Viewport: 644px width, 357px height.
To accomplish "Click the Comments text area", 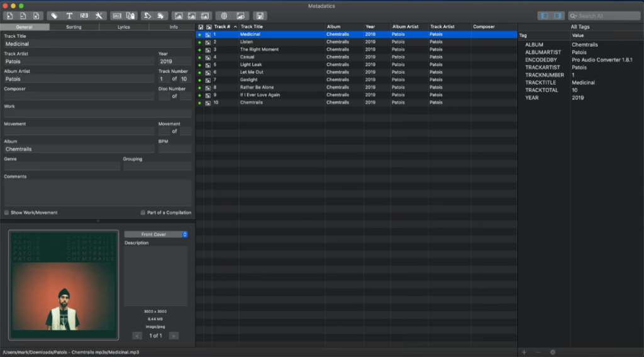I will 97,193.
